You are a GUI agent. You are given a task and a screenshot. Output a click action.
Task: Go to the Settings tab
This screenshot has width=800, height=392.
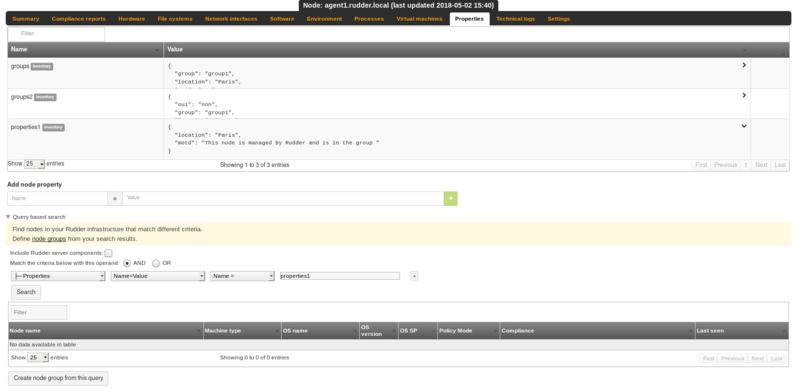[559, 19]
